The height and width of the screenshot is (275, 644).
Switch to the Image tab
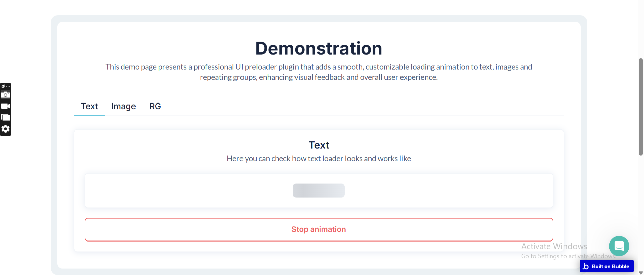[x=123, y=106]
